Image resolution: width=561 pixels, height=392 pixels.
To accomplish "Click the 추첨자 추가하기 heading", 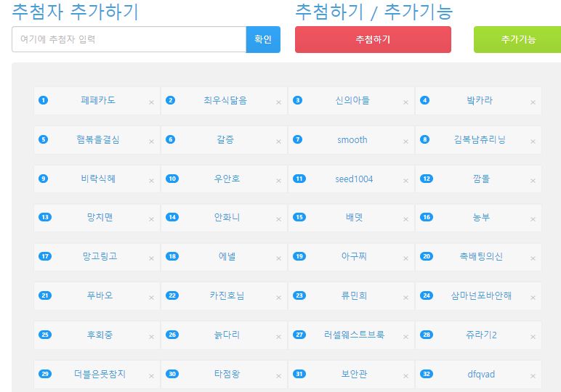I will pos(75,12).
